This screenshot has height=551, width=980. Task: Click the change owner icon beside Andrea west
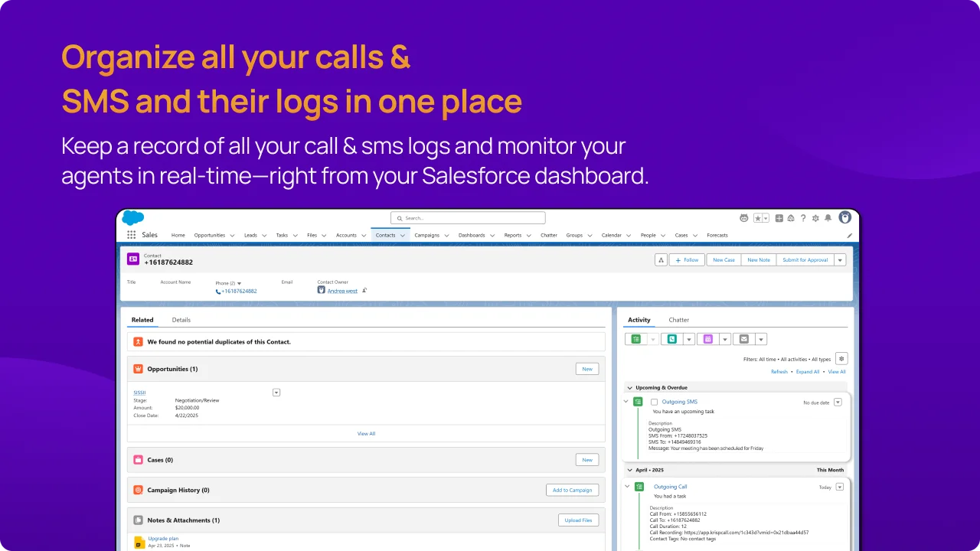click(x=365, y=291)
